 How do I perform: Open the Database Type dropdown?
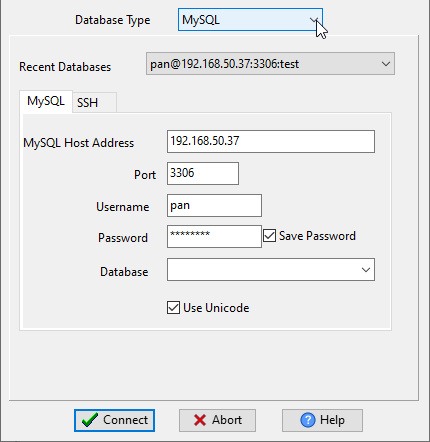250,20
